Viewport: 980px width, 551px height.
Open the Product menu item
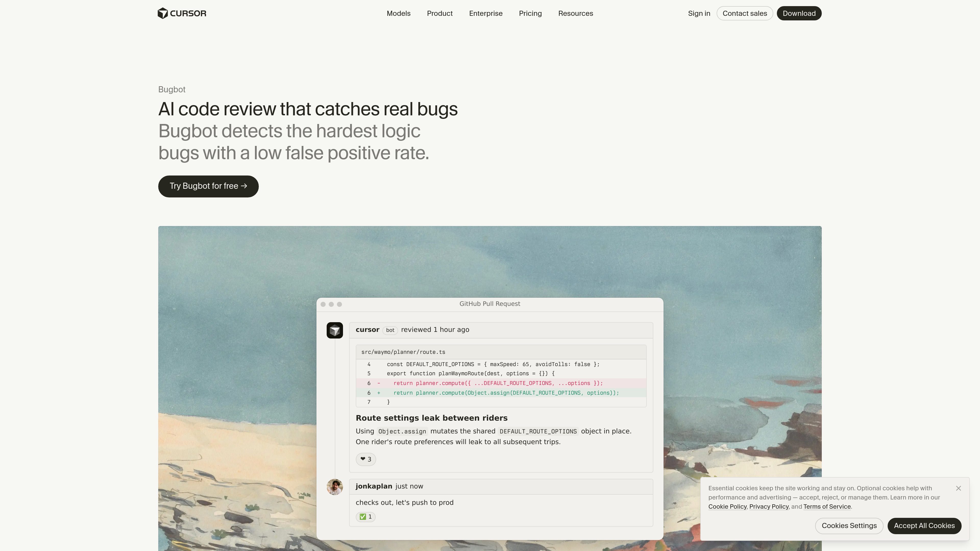439,13
